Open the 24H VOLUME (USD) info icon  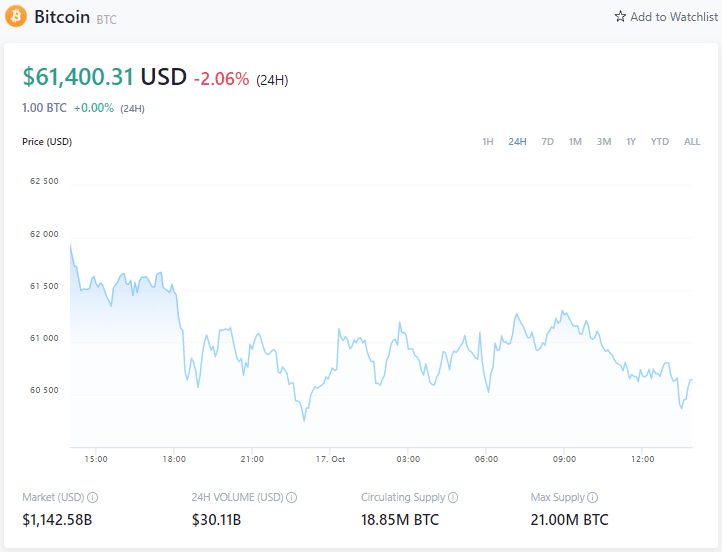coord(291,497)
